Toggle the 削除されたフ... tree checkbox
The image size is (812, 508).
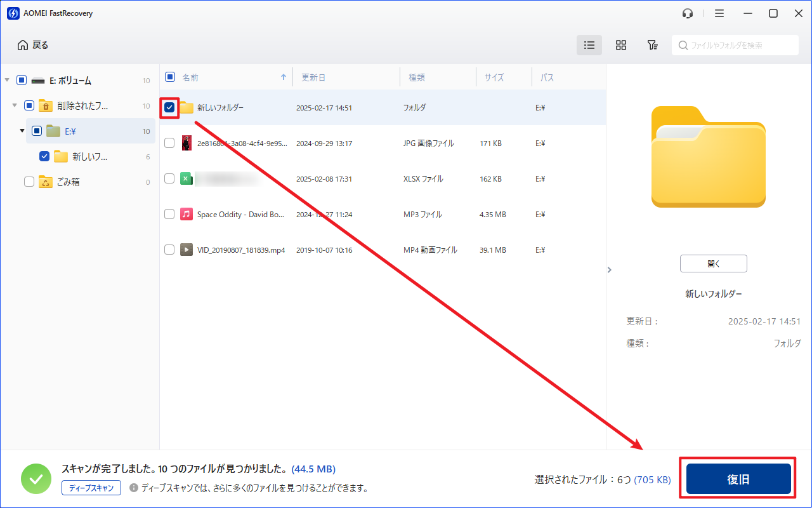pos(29,105)
